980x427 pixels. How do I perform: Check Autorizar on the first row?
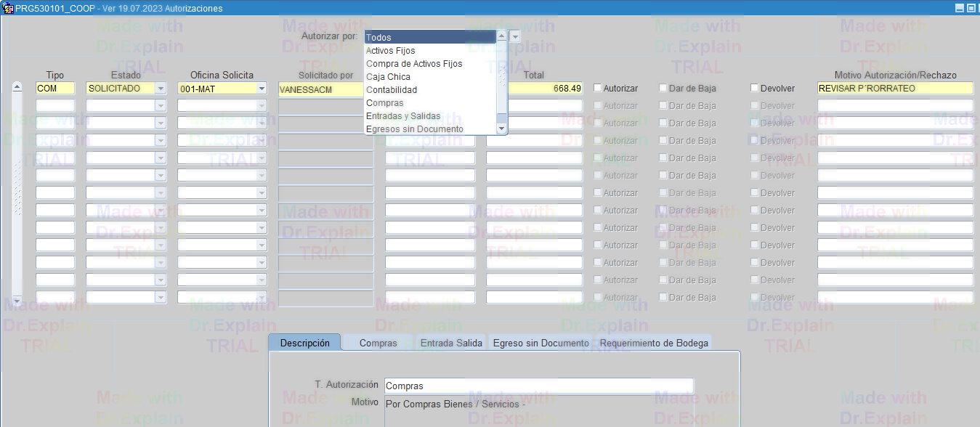point(598,89)
